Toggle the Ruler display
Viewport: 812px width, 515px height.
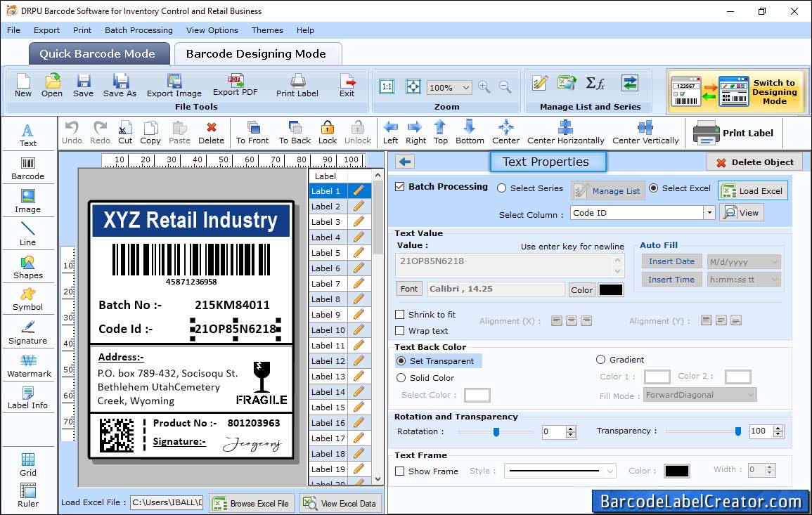[28, 495]
